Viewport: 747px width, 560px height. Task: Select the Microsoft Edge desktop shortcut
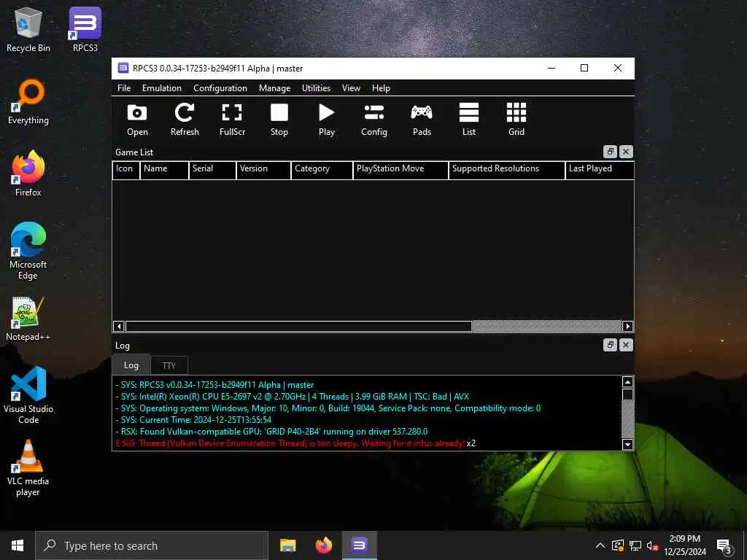(28, 252)
